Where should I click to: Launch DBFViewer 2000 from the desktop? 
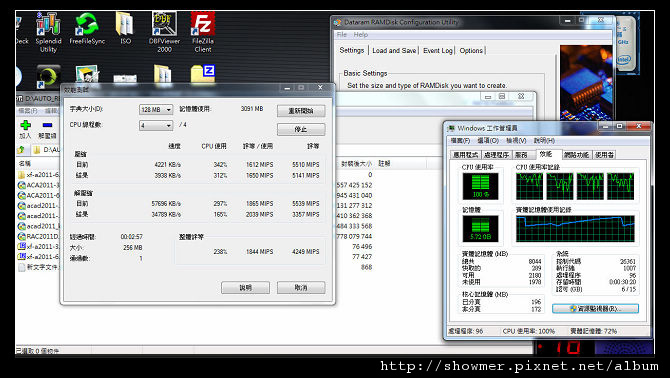click(164, 32)
